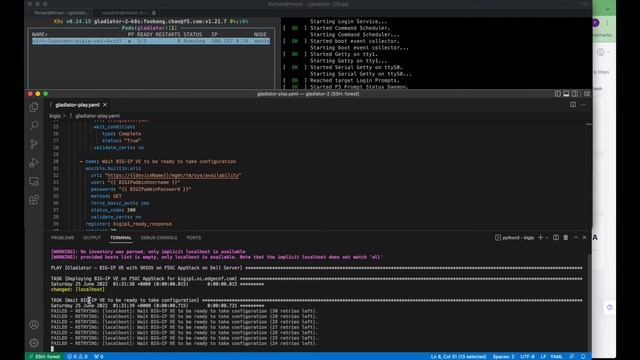This screenshot has height=360, width=640.
Task: Close the gladiator-play.yaml editor tab
Action: 105,105
